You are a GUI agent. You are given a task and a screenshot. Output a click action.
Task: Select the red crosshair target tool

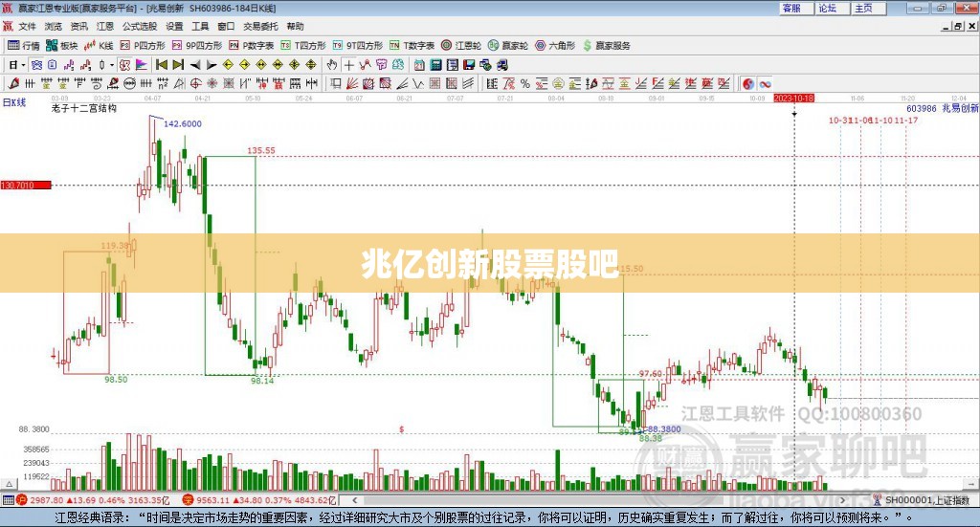195,83
